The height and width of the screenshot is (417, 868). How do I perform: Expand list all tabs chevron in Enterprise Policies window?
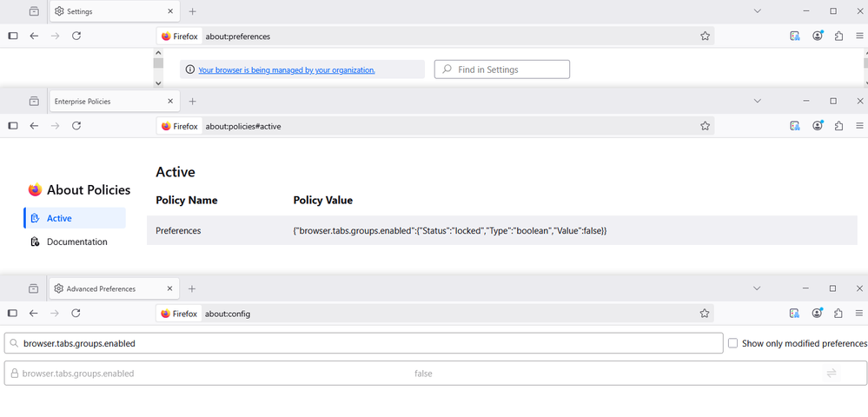pyautogui.click(x=757, y=101)
